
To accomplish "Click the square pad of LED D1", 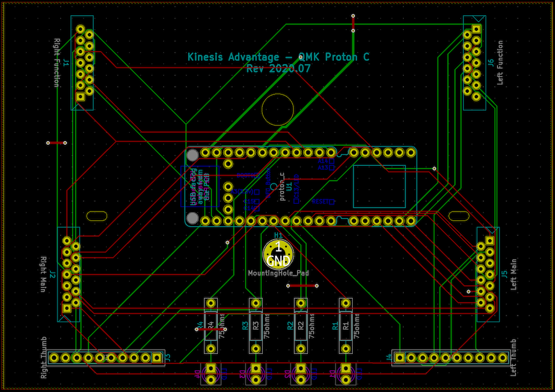I will point(346,369).
